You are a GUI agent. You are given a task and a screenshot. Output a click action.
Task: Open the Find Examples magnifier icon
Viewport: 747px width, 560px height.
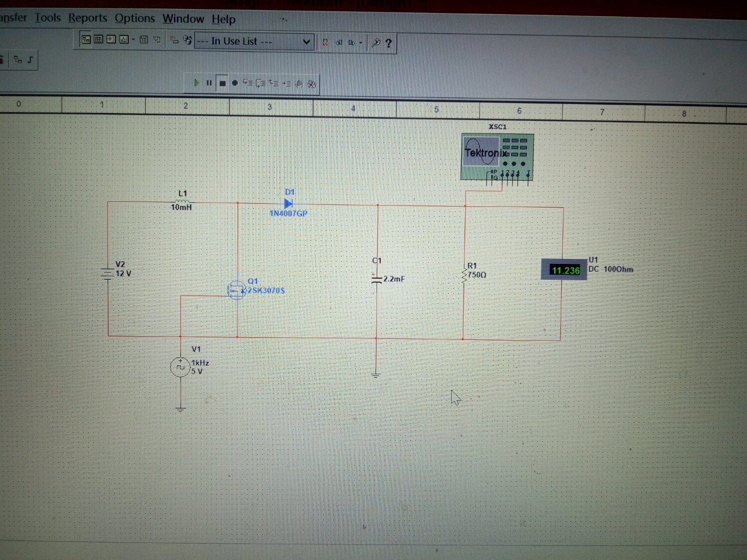pos(376,43)
